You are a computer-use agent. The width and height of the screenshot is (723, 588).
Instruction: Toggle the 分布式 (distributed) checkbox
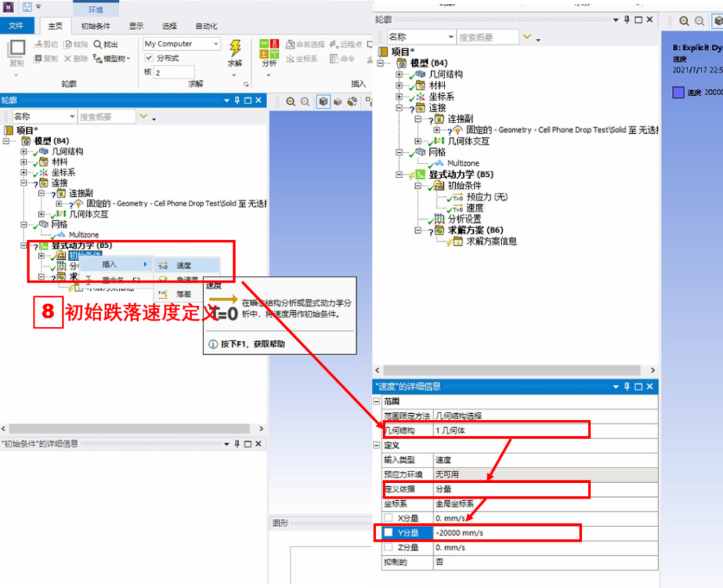[149, 58]
